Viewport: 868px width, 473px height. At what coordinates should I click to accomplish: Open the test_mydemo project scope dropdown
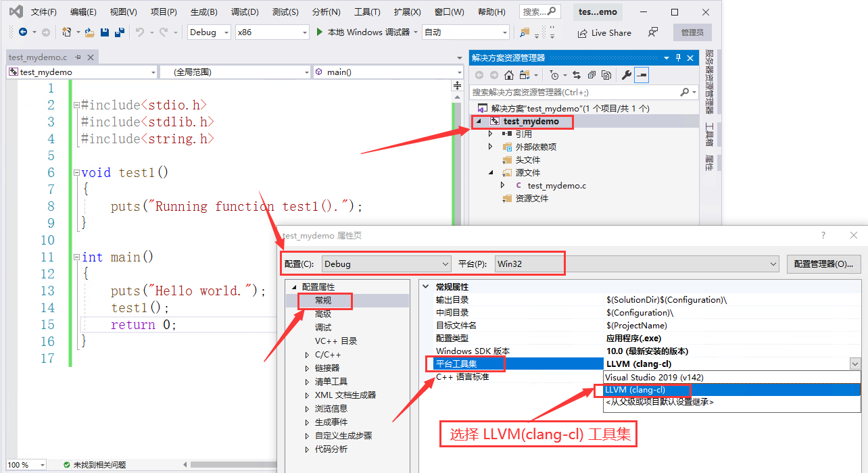click(x=82, y=72)
